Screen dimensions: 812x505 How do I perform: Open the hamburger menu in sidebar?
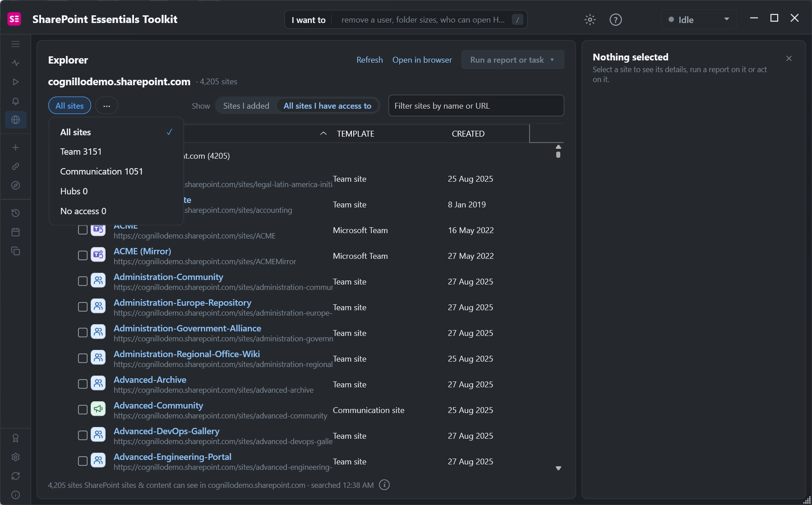tap(15, 44)
